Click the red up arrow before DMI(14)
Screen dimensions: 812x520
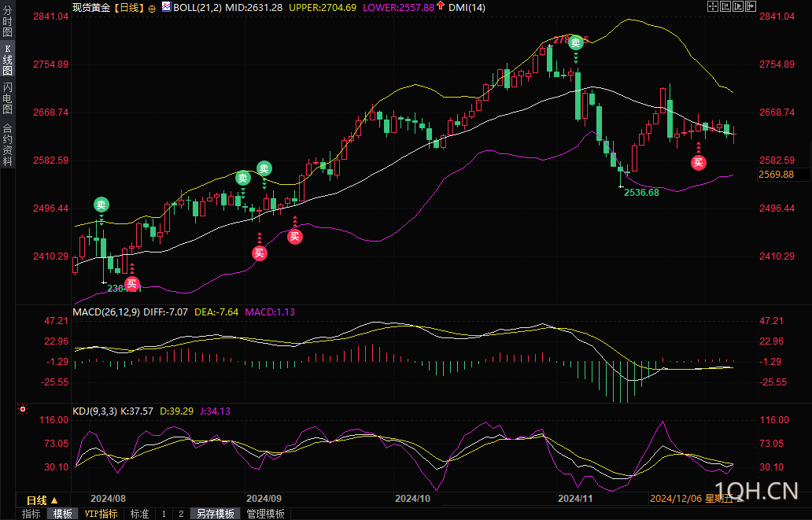coord(441,6)
